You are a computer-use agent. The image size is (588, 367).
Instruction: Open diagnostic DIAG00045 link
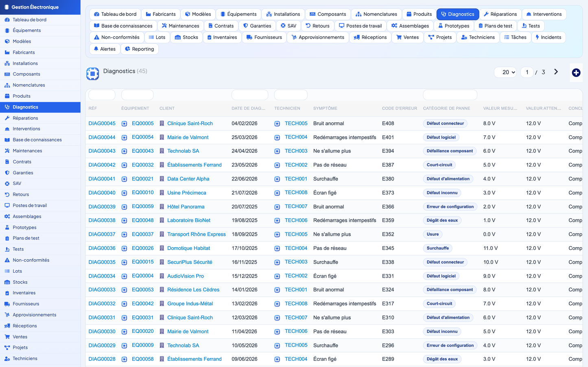tap(102, 124)
